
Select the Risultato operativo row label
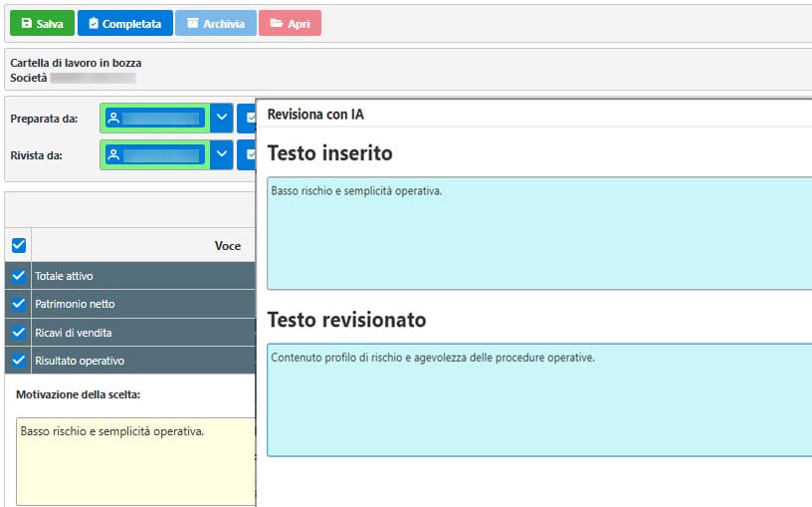(80, 361)
